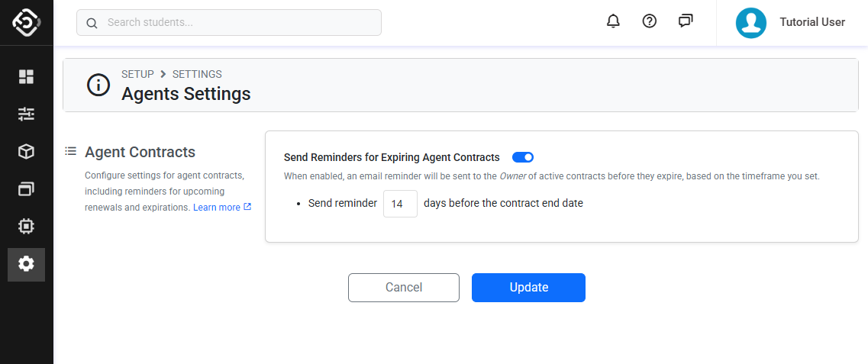This screenshot has width=868, height=364.
Task: Open the help question mark icon
Action: pyautogui.click(x=650, y=21)
